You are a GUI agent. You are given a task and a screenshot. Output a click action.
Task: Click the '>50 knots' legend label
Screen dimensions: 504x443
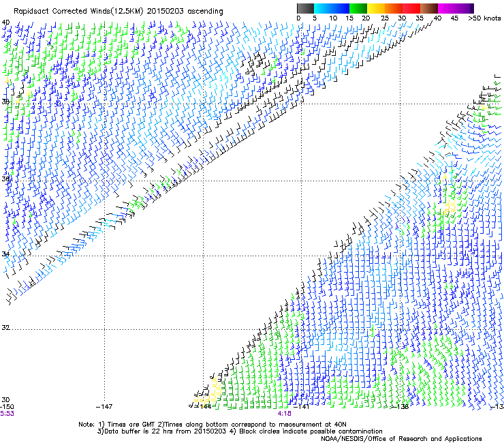(484, 18)
